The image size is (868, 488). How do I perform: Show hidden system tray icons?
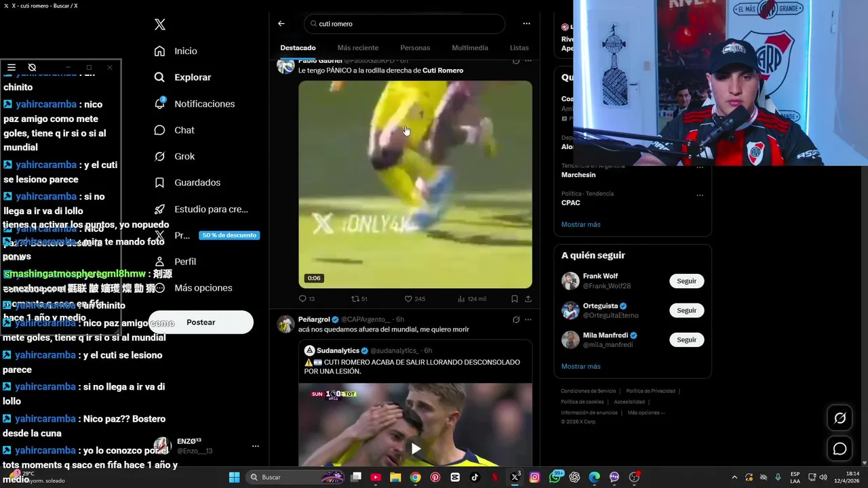click(734, 477)
